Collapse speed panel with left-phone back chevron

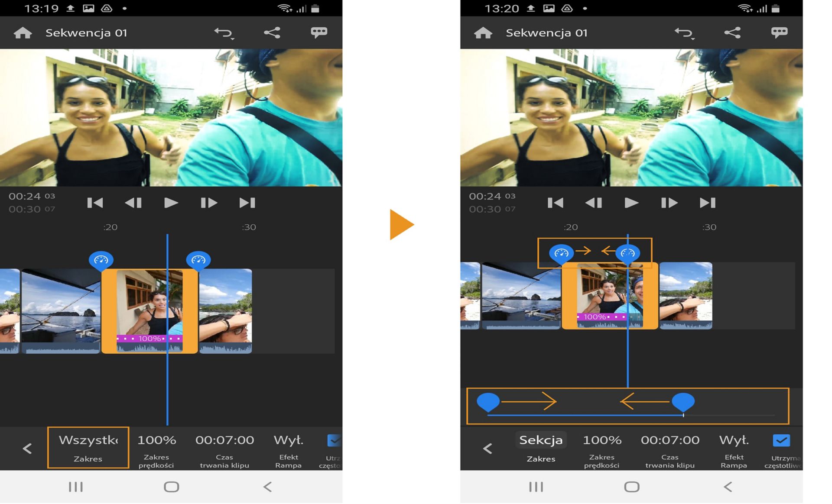[x=27, y=448]
